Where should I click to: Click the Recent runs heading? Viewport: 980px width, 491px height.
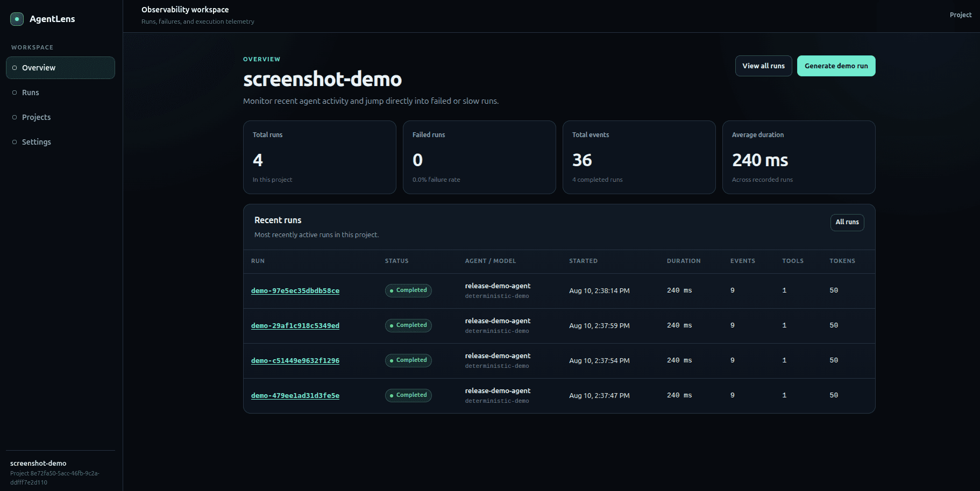pos(278,220)
